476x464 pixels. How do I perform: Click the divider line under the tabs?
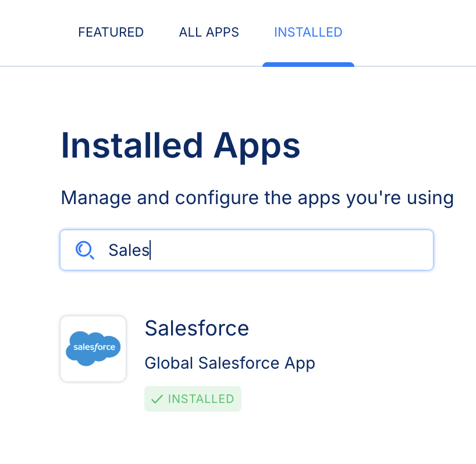[145, 66]
